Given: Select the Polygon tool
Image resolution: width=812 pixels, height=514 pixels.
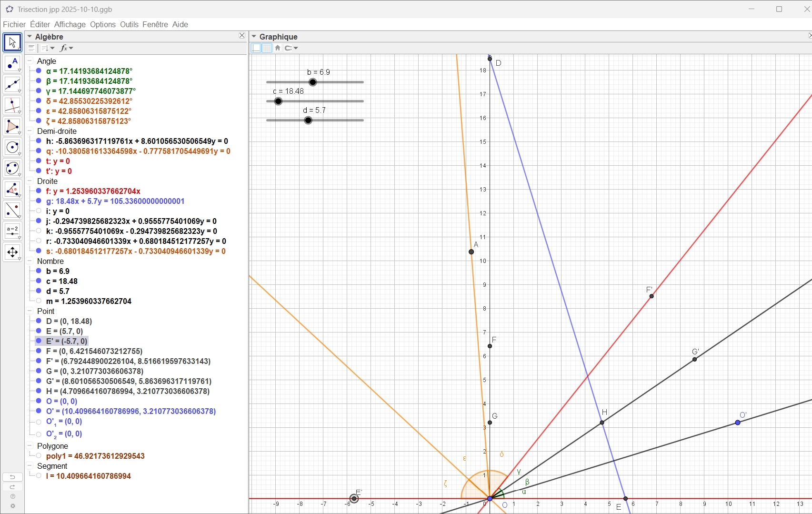Looking at the screenshot, I should pos(12,127).
